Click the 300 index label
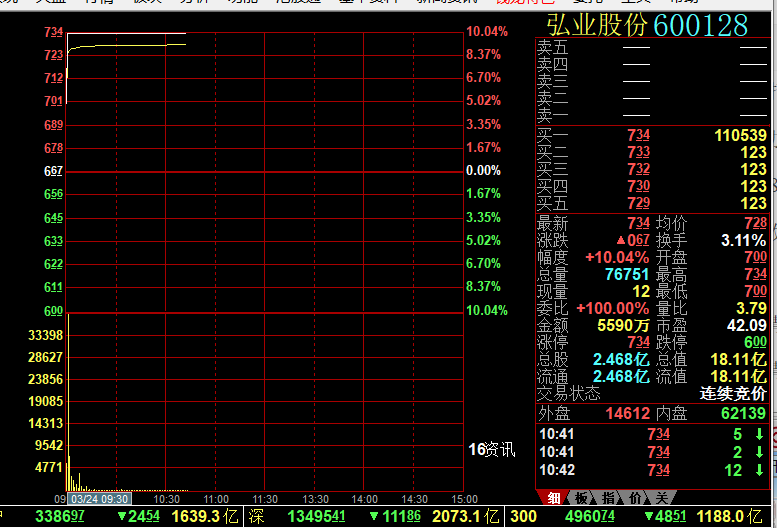The image size is (777, 528). (523, 517)
